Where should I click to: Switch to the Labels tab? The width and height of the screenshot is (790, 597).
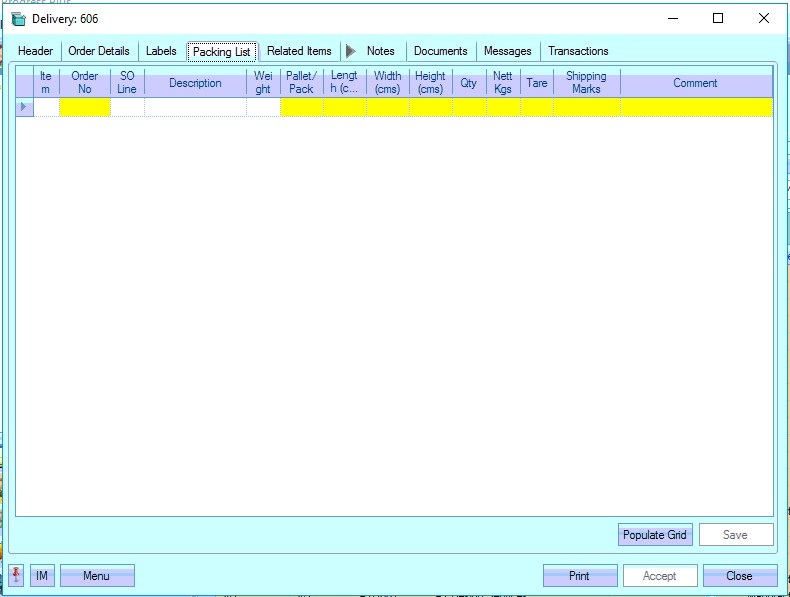pyautogui.click(x=161, y=51)
